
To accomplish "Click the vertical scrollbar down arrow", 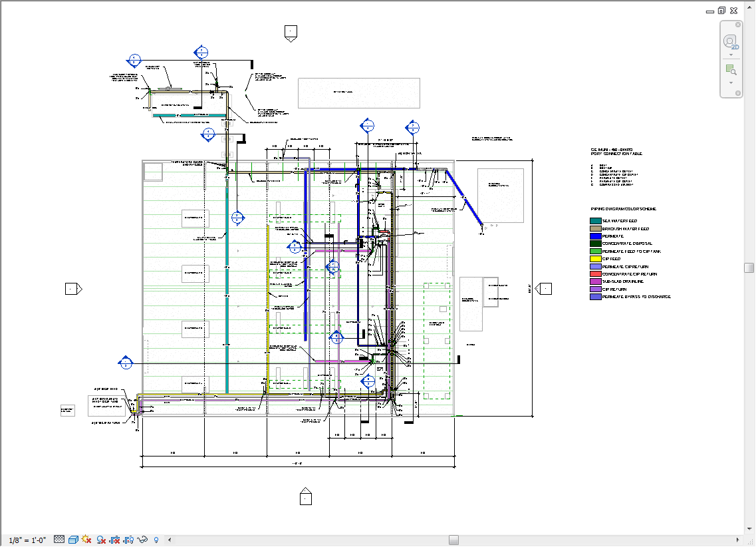I will [x=749, y=529].
